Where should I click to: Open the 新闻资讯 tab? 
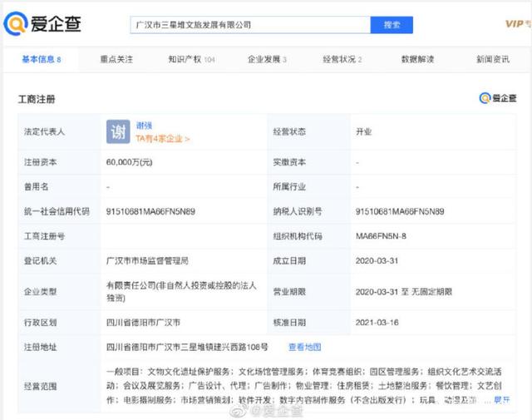click(x=493, y=59)
